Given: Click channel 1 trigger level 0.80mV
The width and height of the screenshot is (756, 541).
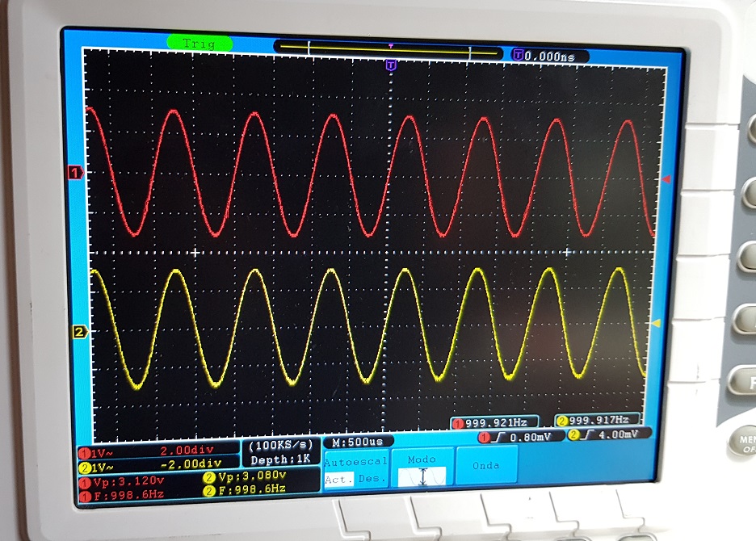Looking at the screenshot, I should coord(531,438).
